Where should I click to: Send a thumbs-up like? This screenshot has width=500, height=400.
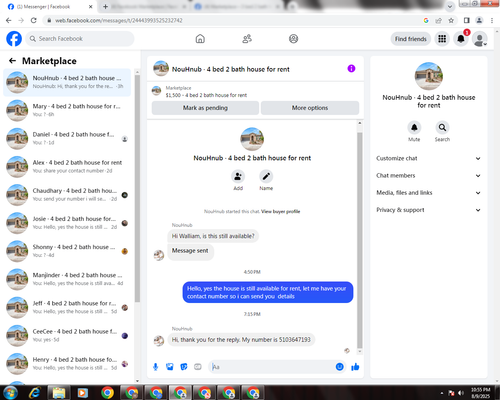click(x=355, y=367)
